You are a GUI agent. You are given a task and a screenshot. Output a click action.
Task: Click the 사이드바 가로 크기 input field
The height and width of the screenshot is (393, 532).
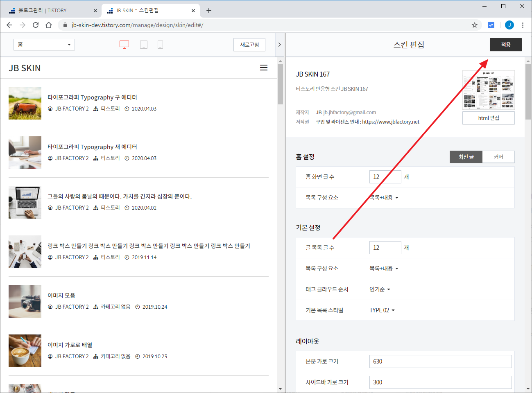point(441,382)
